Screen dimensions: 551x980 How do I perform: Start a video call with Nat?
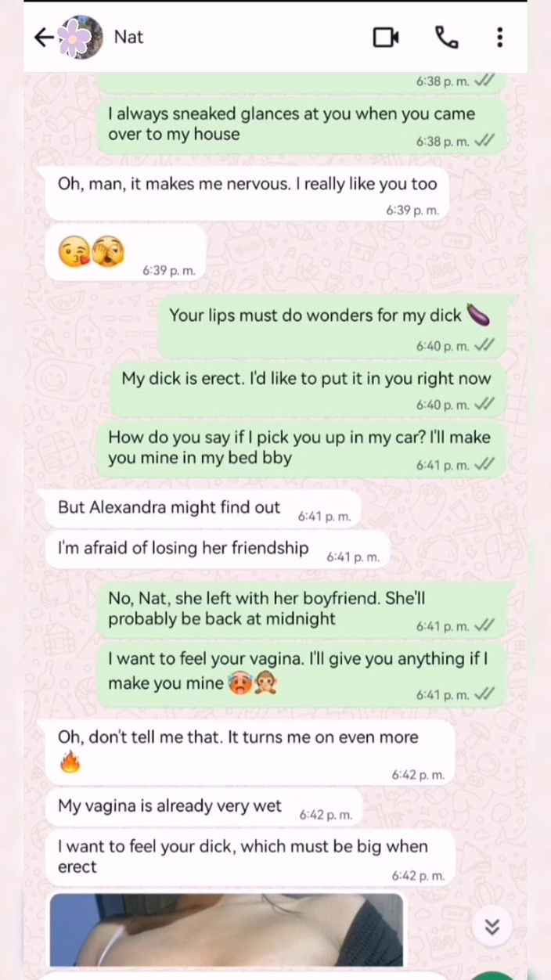(x=386, y=37)
